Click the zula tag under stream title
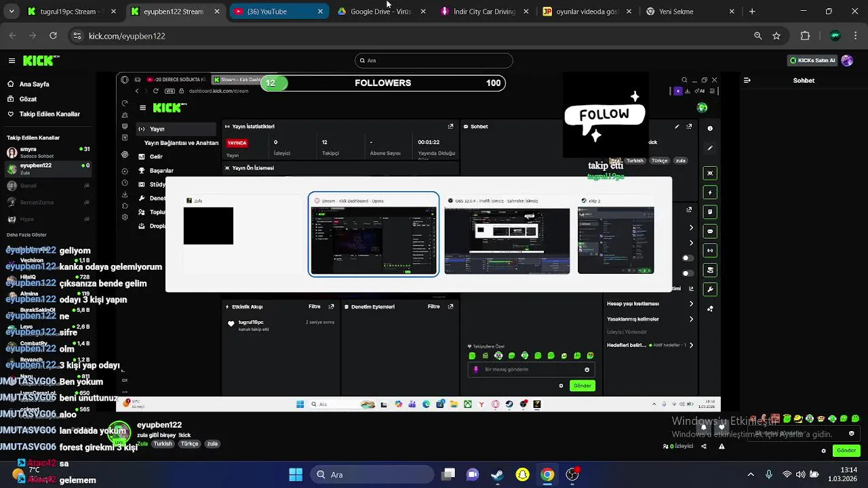Viewport: 868px width, 488px height. click(212, 444)
